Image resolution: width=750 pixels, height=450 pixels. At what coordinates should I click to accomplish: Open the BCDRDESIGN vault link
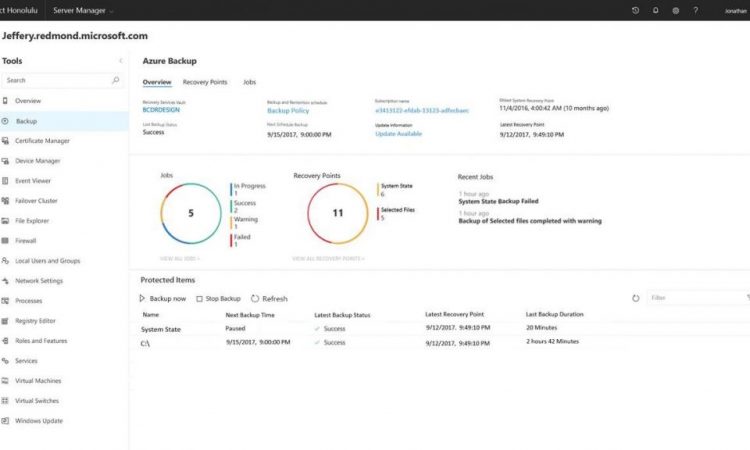tap(161, 110)
